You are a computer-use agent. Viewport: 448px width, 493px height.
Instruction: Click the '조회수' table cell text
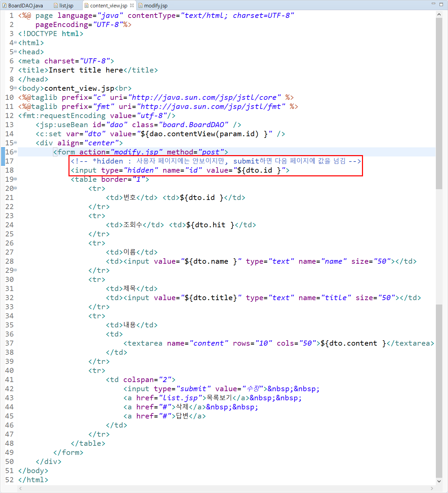(133, 225)
